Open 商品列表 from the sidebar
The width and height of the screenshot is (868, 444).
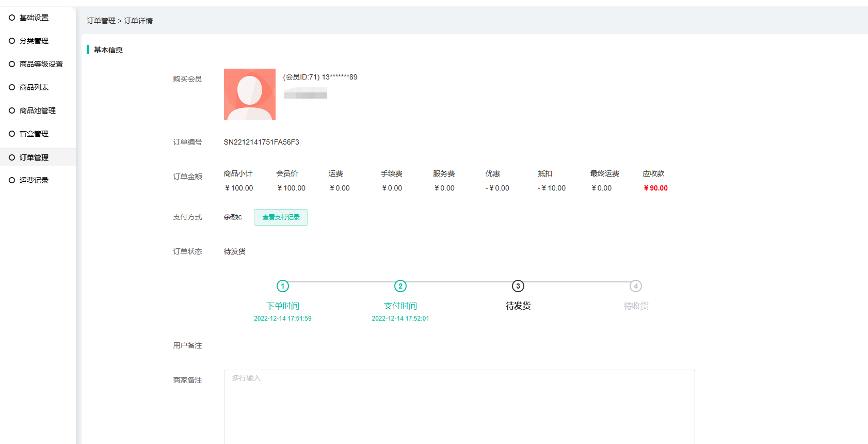[34, 87]
